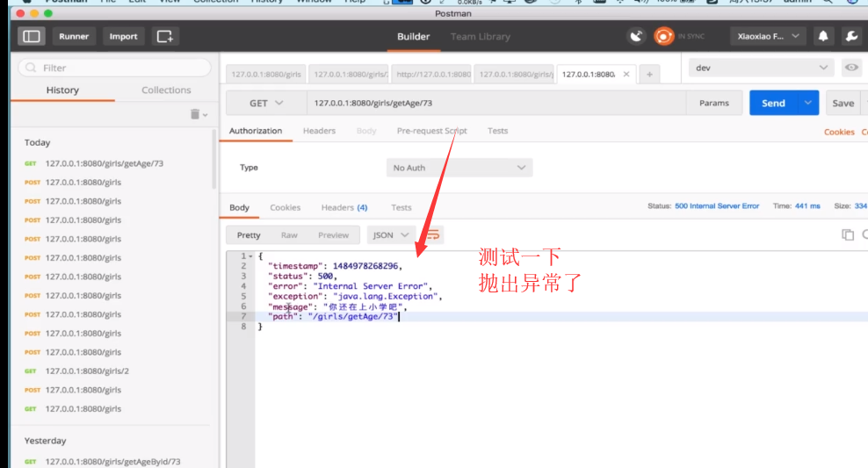Image resolution: width=868 pixels, height=468 pixels.
Task: Click the orange sync status icon
Action: (663, 37)
